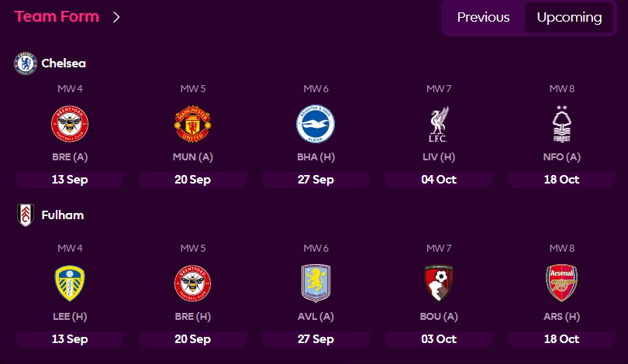The height and width of the screenshot is (364, 628).
Task: Select the Bournemouth crest for MW7
Action: (x=439, y=283)
